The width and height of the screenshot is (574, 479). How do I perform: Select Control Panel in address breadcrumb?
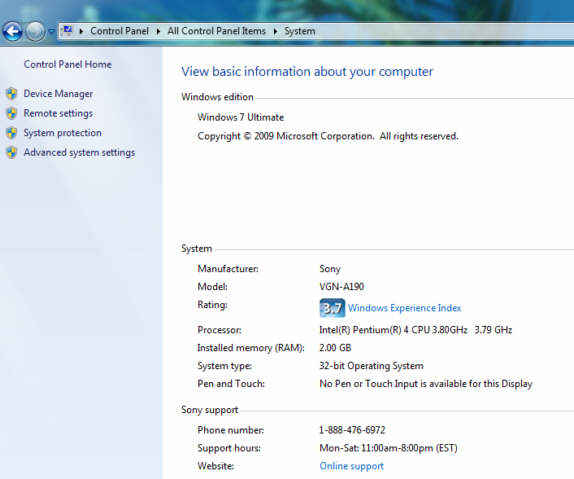pos(119,31)
